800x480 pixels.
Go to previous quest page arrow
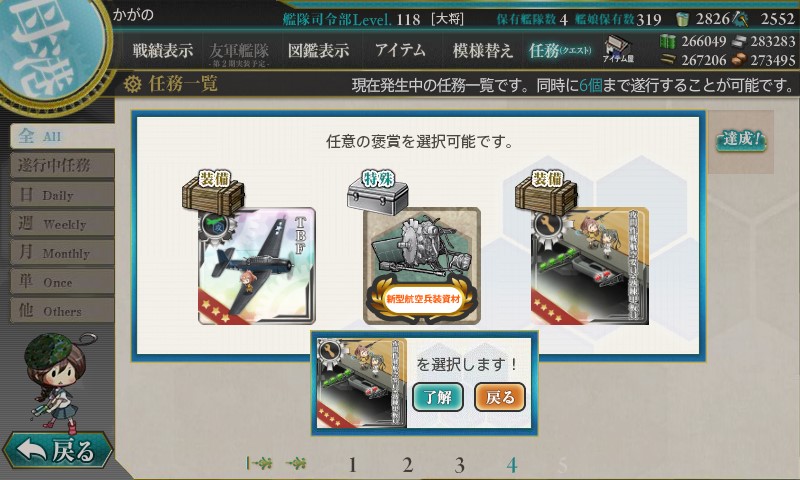(x=296, y=463)
